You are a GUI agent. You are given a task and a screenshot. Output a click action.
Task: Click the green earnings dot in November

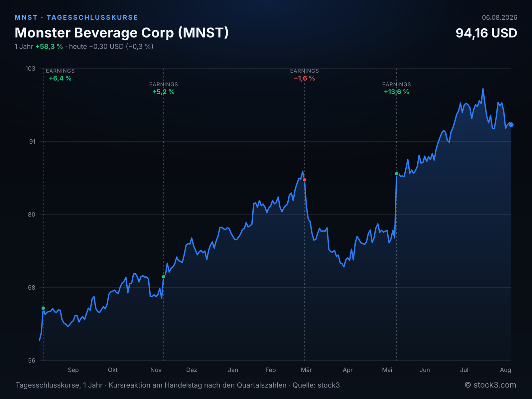pos(164,277)
